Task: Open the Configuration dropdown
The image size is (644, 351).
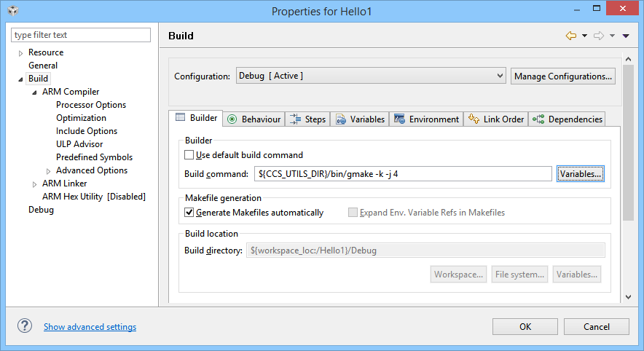Action: [371, 76]
